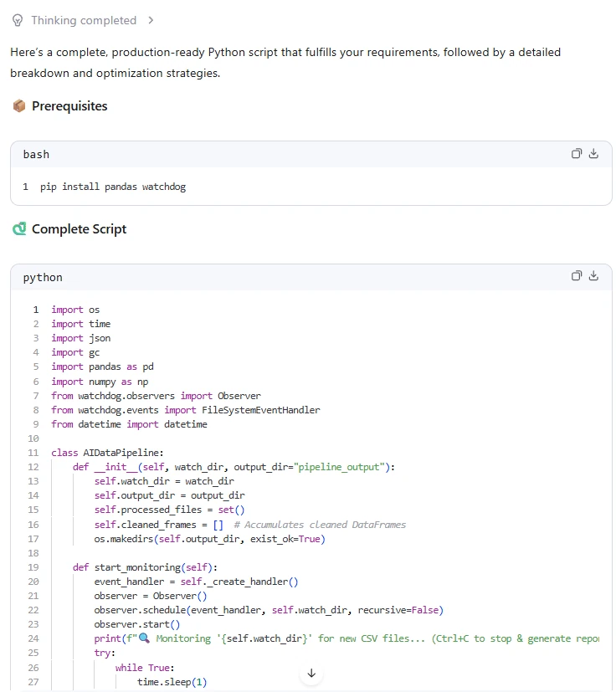
Task: Click the 'import numpy as np' line
Action: (x=100, y=382)
